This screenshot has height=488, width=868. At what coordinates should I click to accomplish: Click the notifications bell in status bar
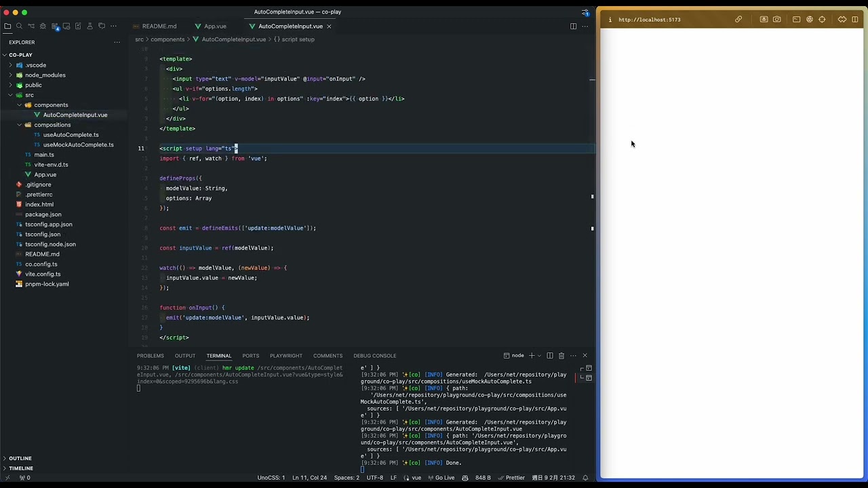click(585, 478)
